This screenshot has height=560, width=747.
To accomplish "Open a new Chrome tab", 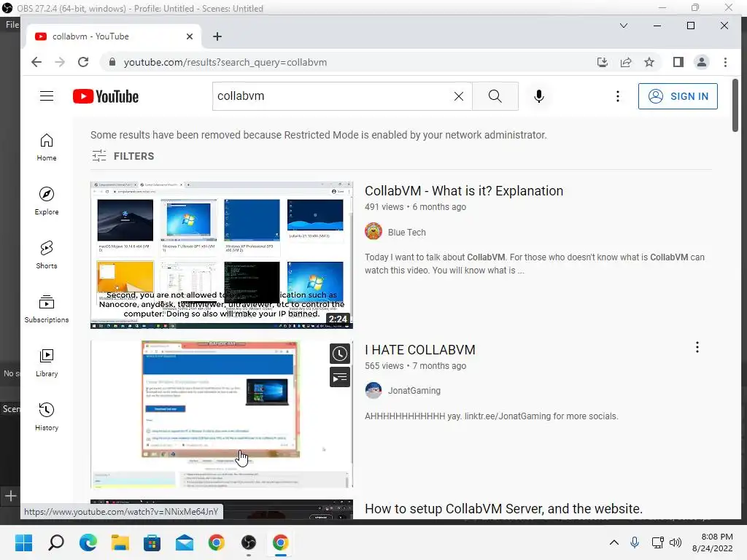I will (217, 36).
